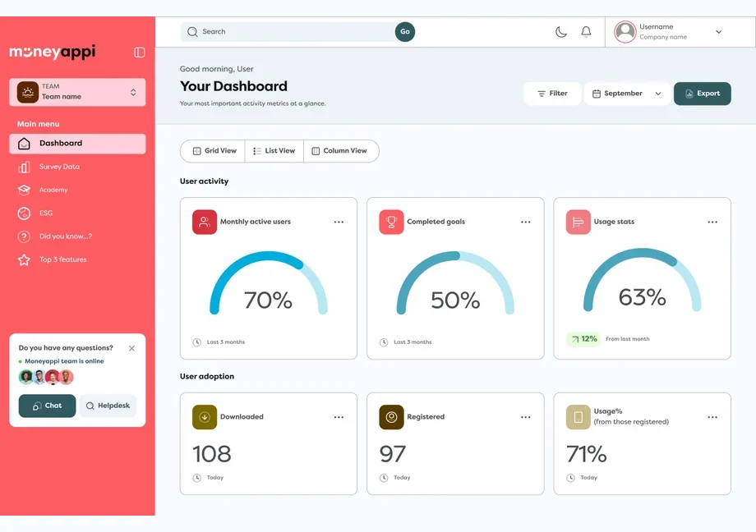
Task: Click clock icon beside Downloaded Today
Action: [x=196, y=478]
